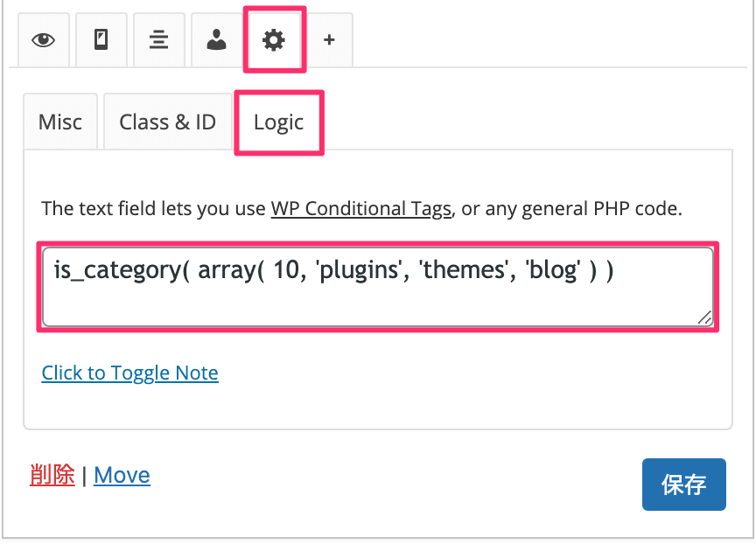Place cursor on 'blog' in logic field

(552, 270)
